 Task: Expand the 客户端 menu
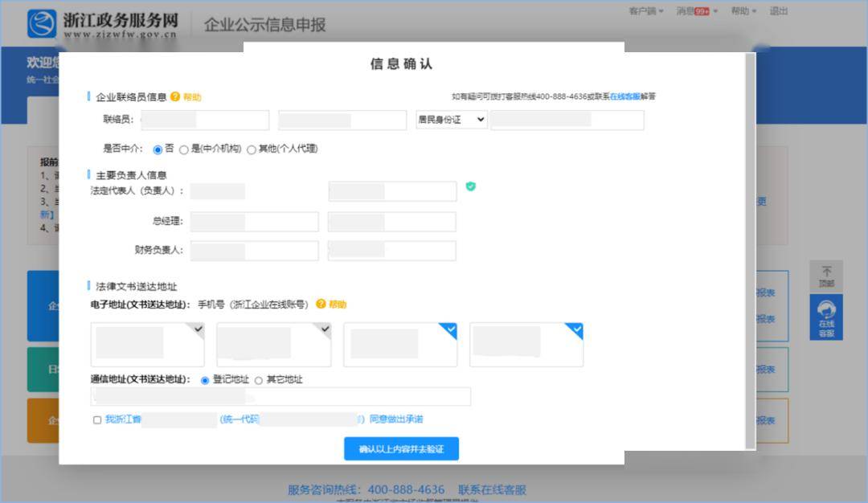(x=646, y=11)
